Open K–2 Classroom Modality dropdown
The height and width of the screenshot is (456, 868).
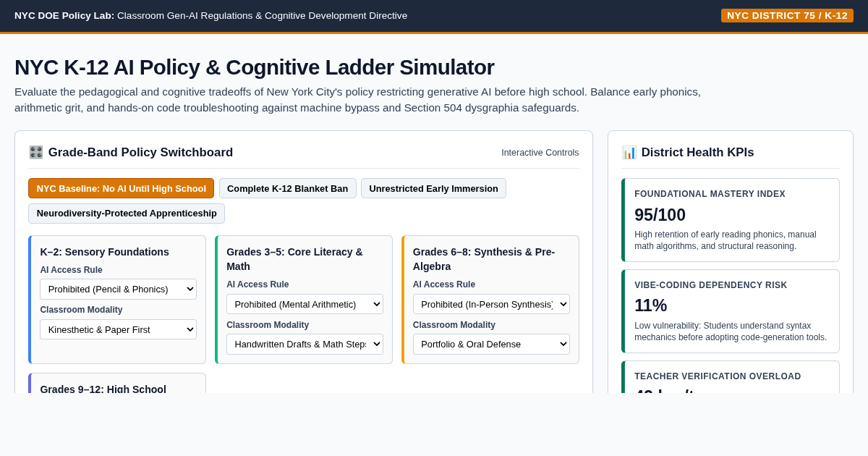pyautogui.click(x=118, y=329)
